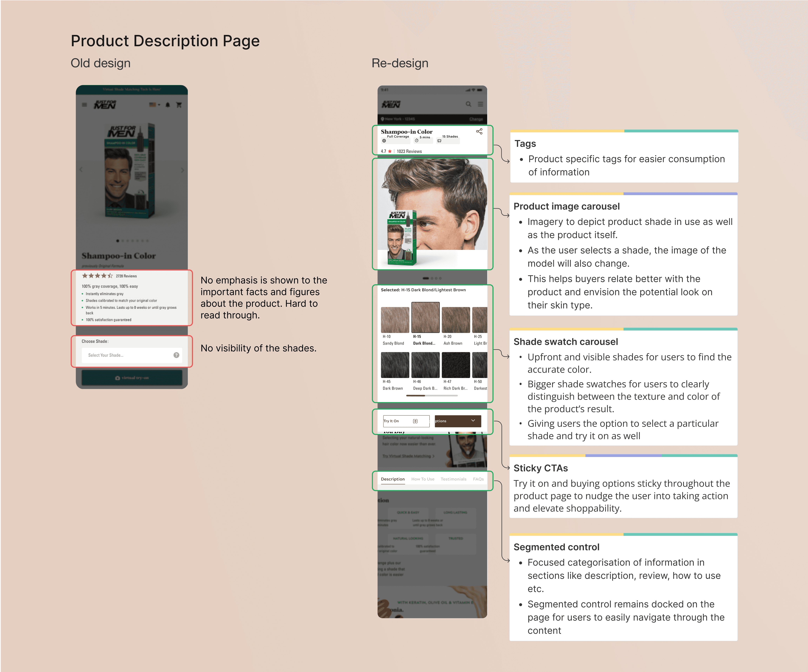Click the Just For Men logo in re-design
808x672 pixels.
(x=391, y=104)
